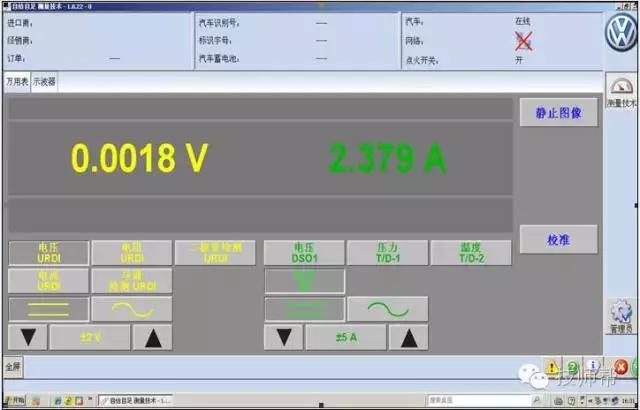Click the 2.379 A current reading
The image size is (640, 410).
coord(388,158)
